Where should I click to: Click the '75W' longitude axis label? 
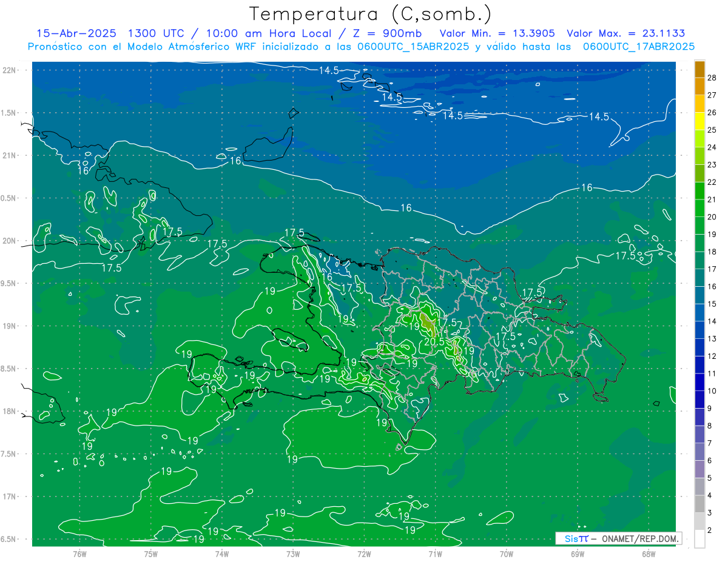pyautogui.click(x=150, y=554)
